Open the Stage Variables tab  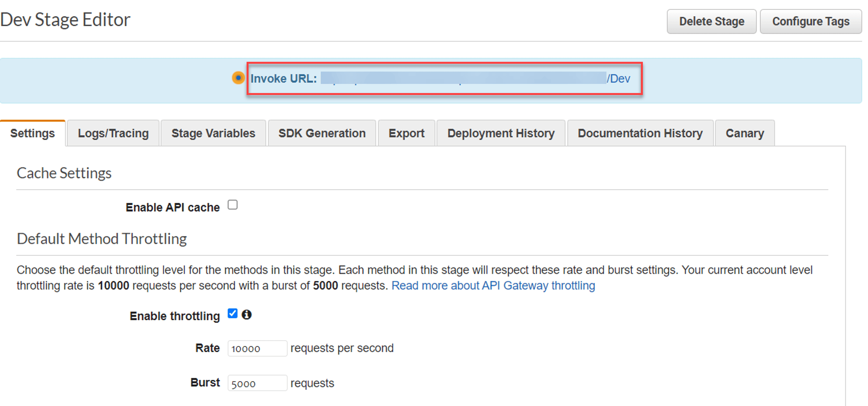[x=213, y=133]
